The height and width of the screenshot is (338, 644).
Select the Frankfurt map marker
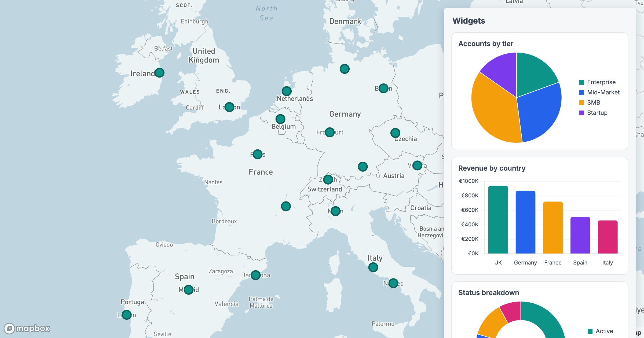coord(330,132)
